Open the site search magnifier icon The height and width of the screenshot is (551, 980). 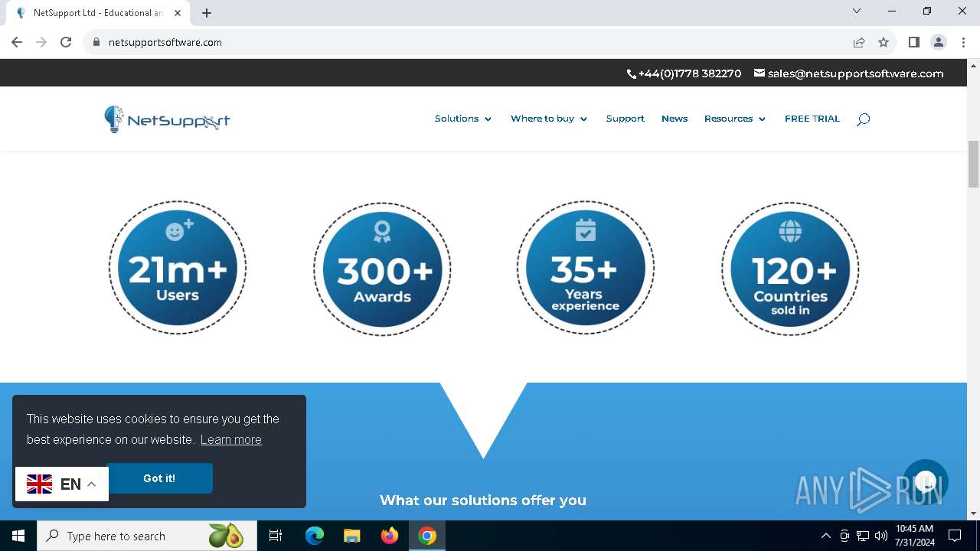pos(863,119)
